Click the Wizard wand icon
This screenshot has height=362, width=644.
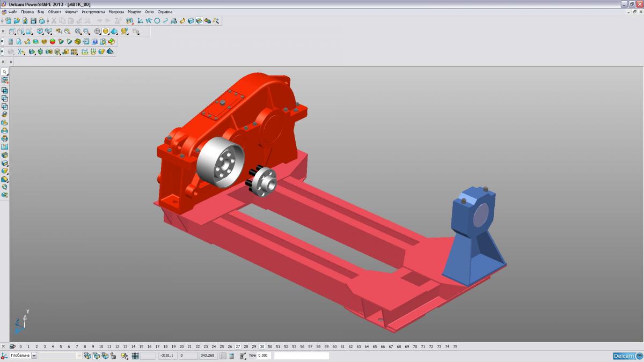coord(216,20)
